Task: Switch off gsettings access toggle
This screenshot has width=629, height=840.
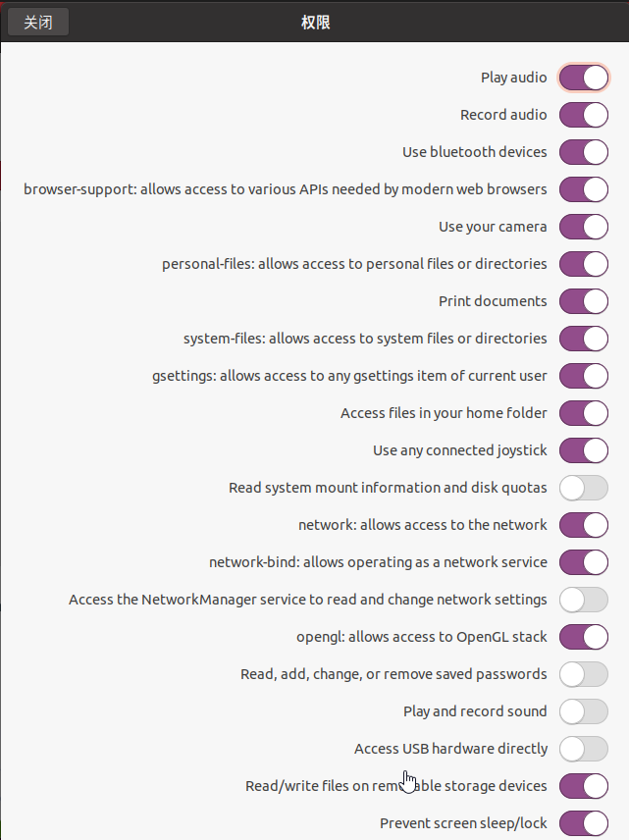Action: coord(584,376)
